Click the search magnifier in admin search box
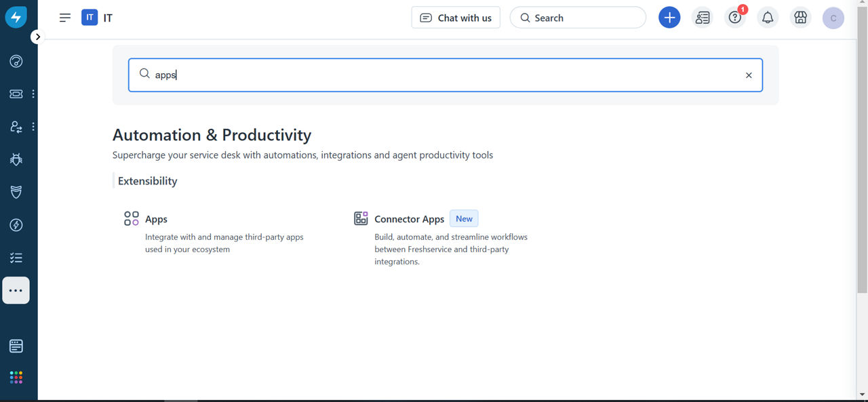Viewport: 868px width, 402px height. 144,74
